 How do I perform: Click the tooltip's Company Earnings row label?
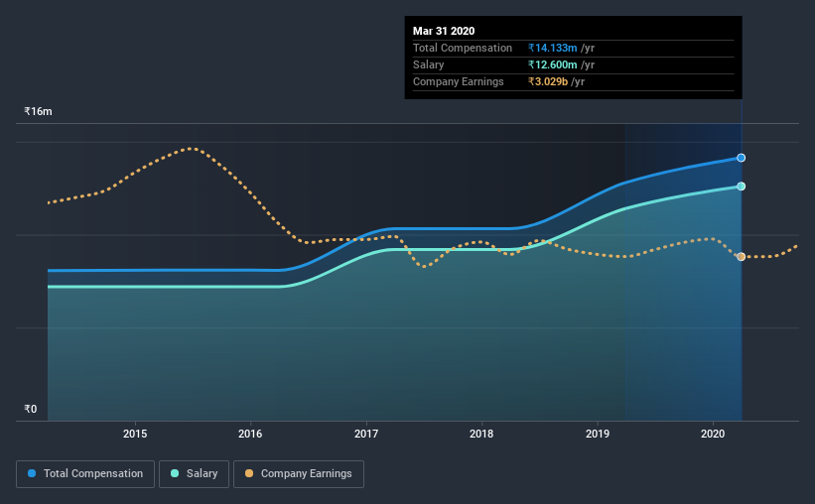pyautogui.click(x=459, y=81)
